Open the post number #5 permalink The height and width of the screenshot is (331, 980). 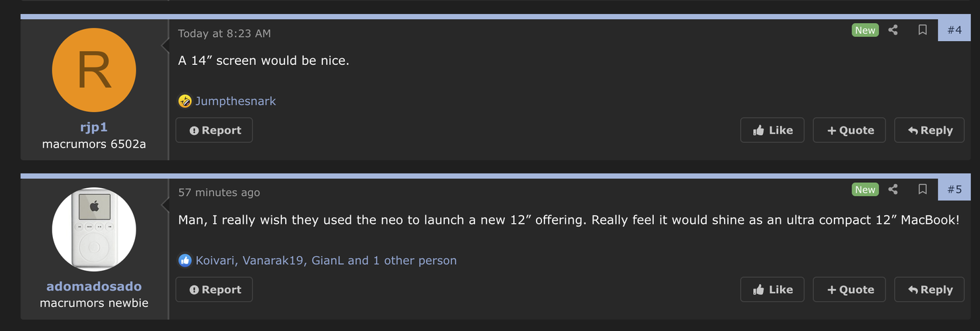pyautogui.click(x=954, y=189)
